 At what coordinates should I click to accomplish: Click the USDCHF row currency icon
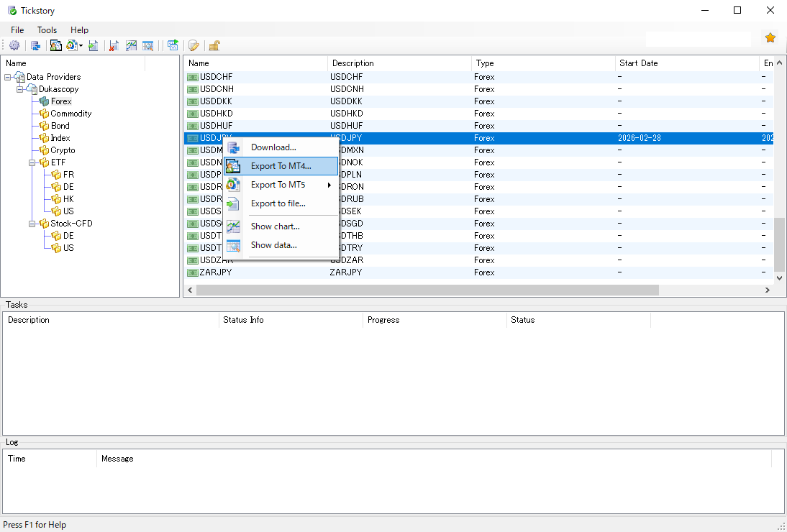tap(192, 77)
